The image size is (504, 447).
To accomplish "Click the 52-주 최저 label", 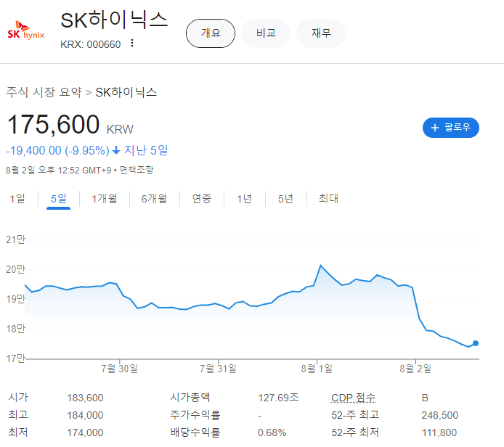I will tap(355, 432).
